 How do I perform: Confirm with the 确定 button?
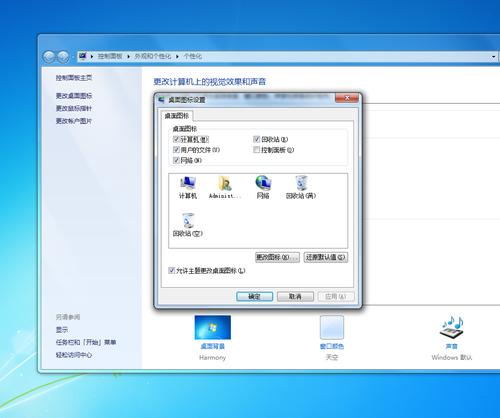[255, 296]
